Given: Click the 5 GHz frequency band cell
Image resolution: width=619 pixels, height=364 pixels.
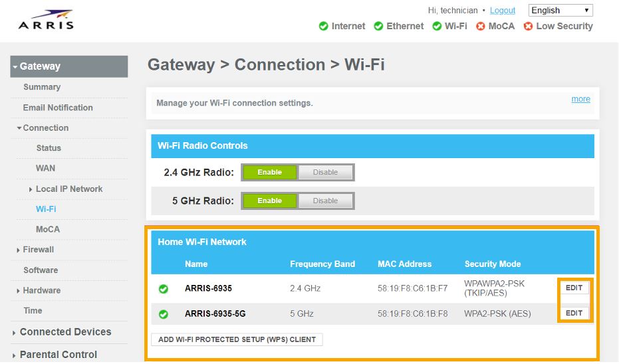Looking at the screenshot, I should pos(302,314).
